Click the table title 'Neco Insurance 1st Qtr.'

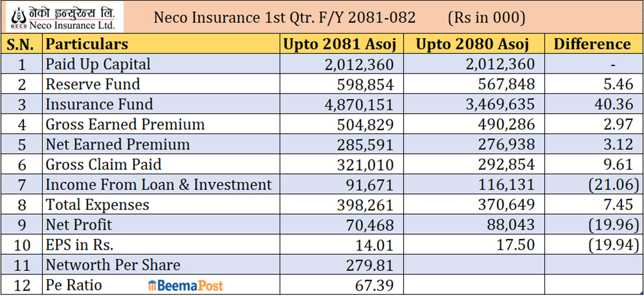tap(284, 18)
